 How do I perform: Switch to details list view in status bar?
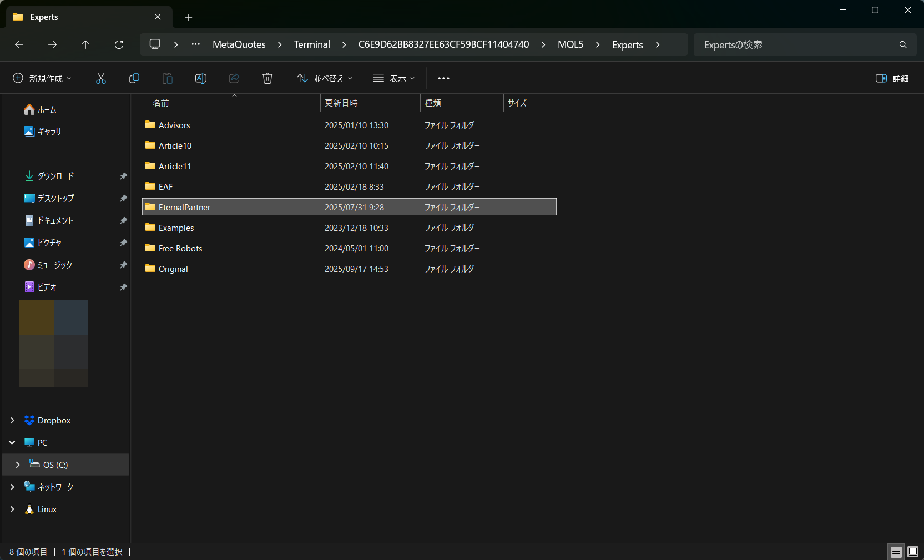point(896,552)
